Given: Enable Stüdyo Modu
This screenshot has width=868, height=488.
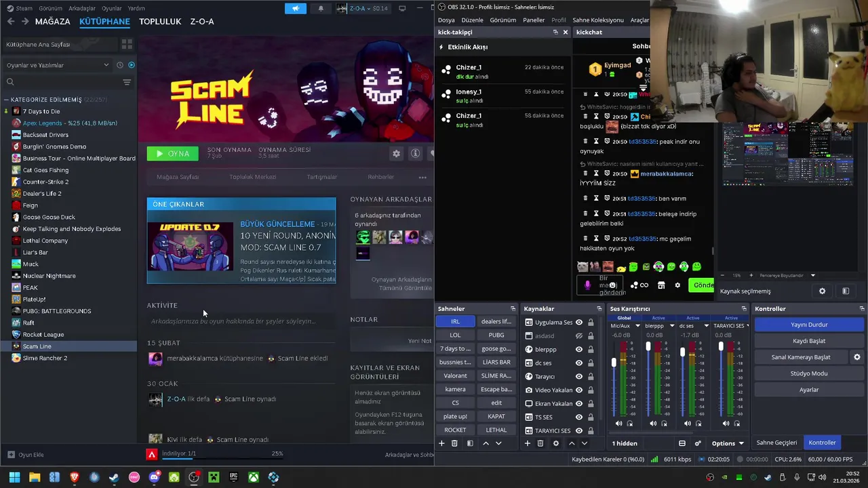Looking at the screenshot, I should (809, 373).
